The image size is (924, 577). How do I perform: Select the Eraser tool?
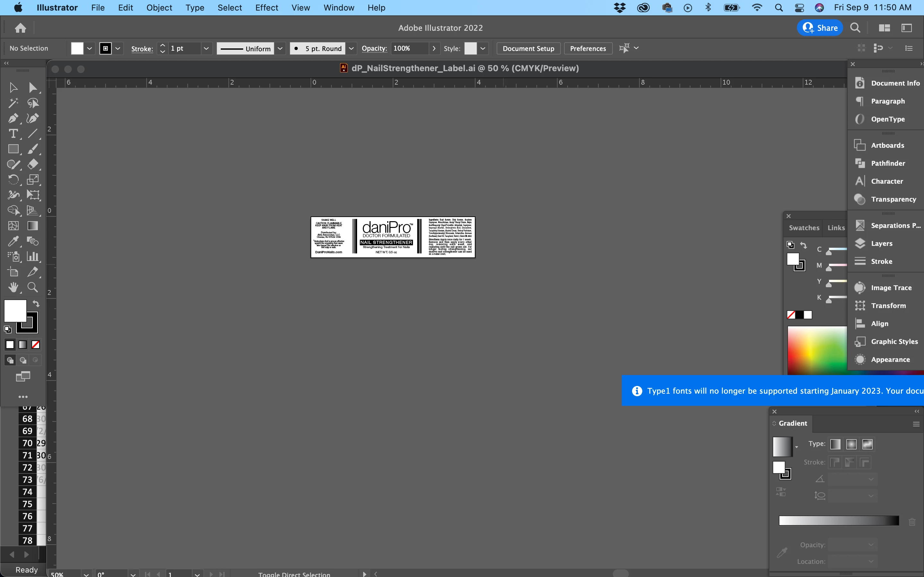(32, 164)
